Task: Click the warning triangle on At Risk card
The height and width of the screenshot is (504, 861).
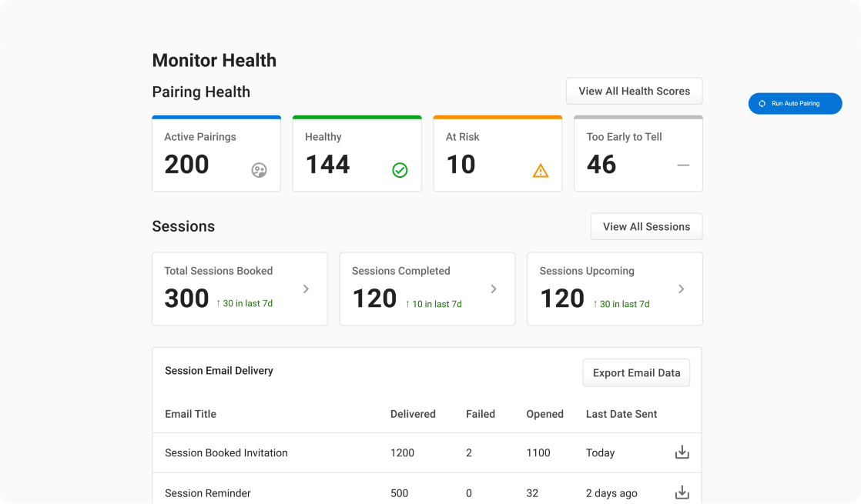Action: pos(541,170)
